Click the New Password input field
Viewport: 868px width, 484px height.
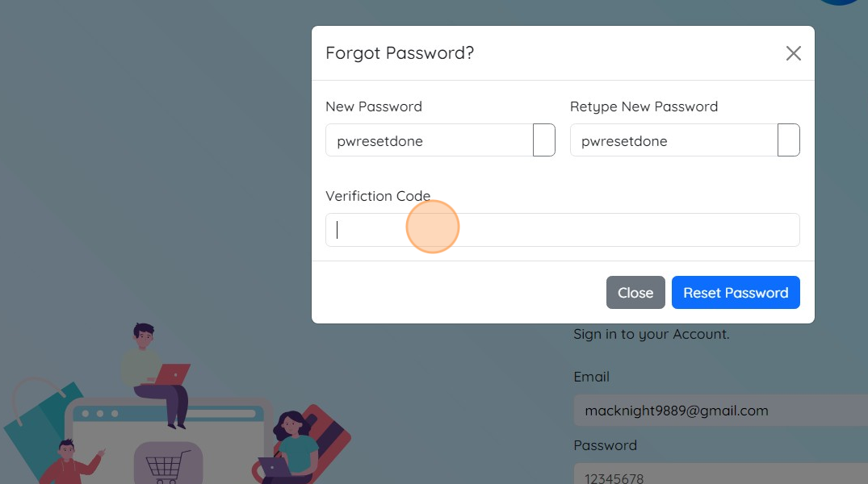[430, 140]
